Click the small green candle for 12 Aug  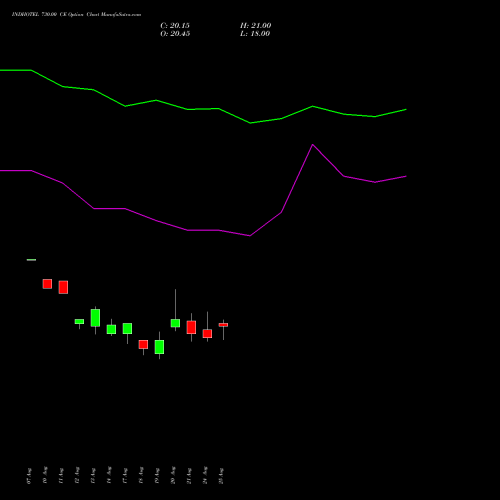pos(79,321)
